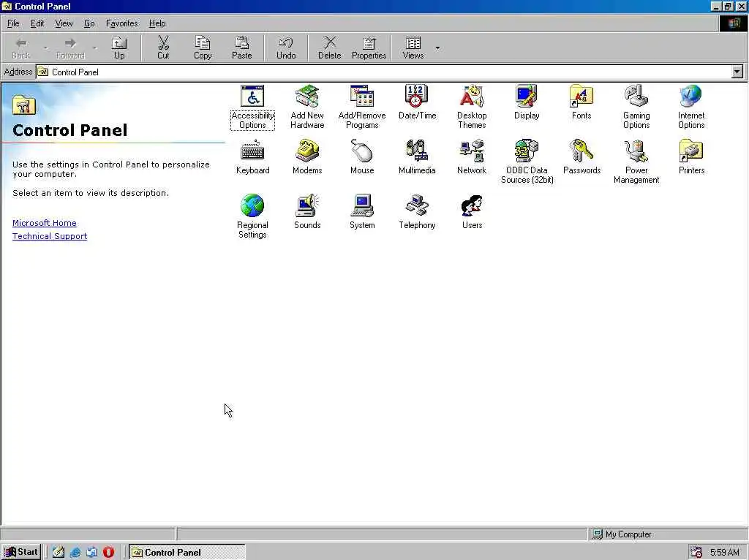Open the Go menu
This screenshot has height=560, width=749.
(89, 23)
